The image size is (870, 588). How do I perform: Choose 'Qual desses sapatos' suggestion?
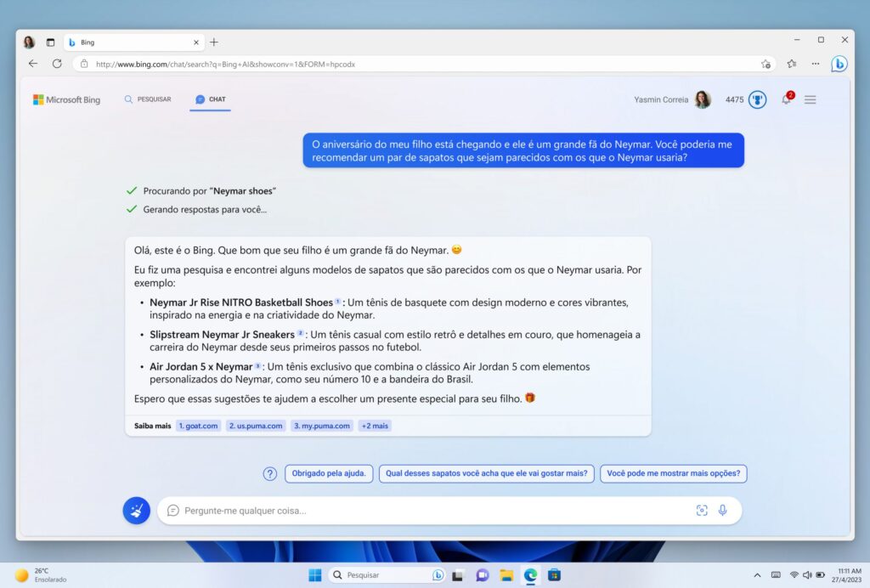point(487,474)
